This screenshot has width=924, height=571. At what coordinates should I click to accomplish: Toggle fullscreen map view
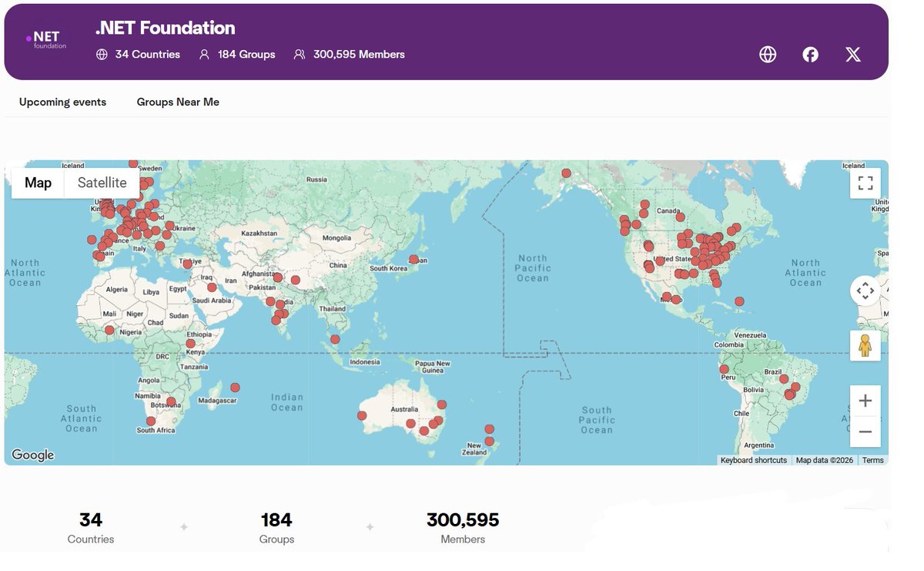tap(865, 183)
